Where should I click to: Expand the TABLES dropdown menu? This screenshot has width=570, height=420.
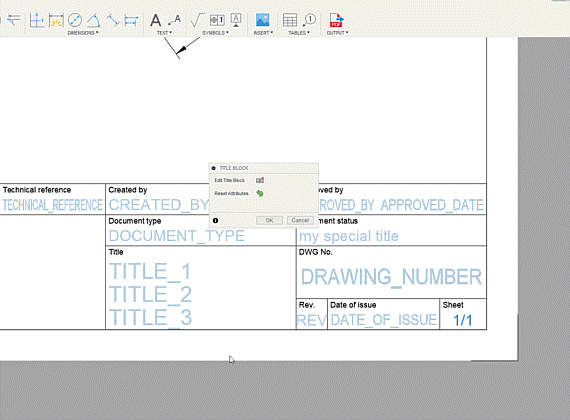coord(299,33)
